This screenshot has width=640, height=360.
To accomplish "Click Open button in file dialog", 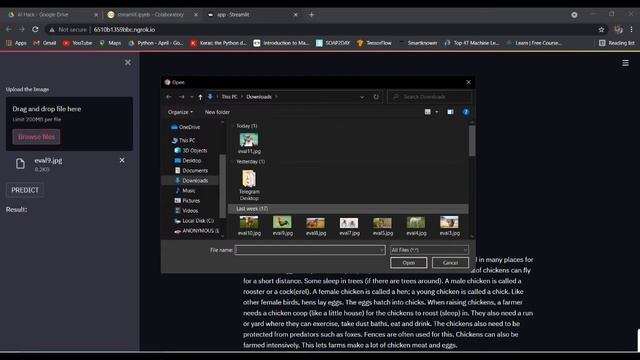I will pos(409,262).
